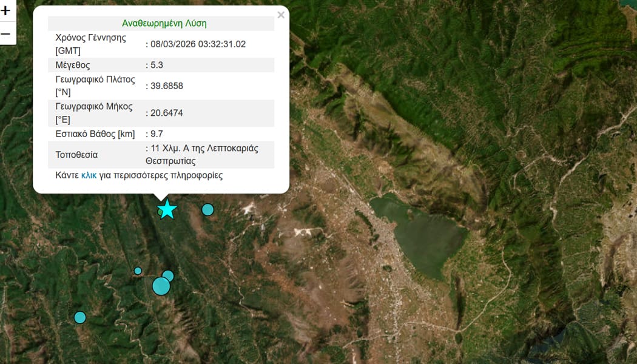This screenshot has width=637, height=364.
Task: Zoom out with the minus button
Action: pos(5,33)
